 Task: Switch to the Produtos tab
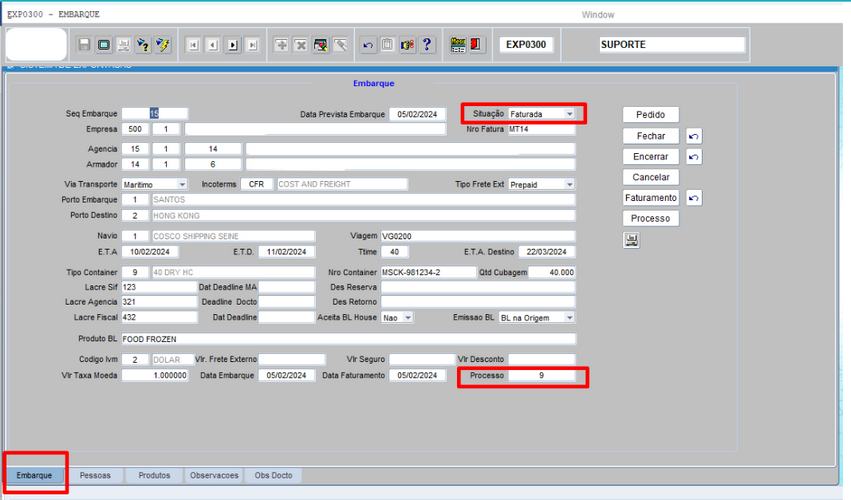pyautogui.click(x=154, y=475)
